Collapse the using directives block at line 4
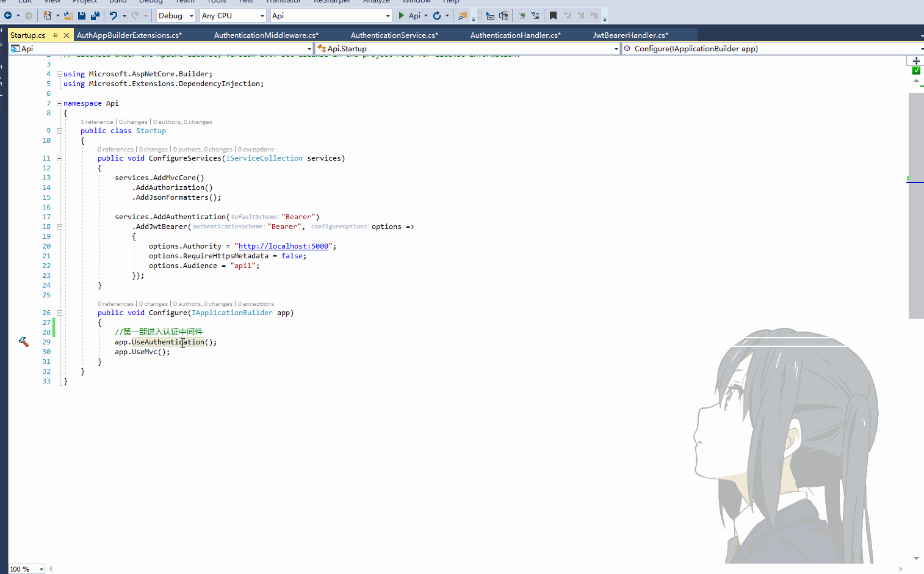Image resolution: width=924 pixels, height=574 pixels. [59, 74]
